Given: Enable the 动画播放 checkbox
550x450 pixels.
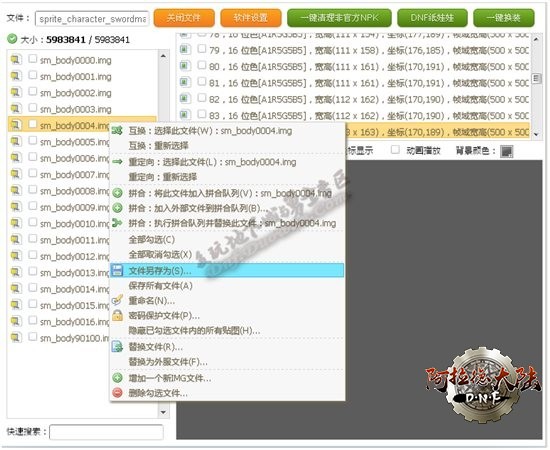Looking at the screenshot, I should tap(395, 150).
